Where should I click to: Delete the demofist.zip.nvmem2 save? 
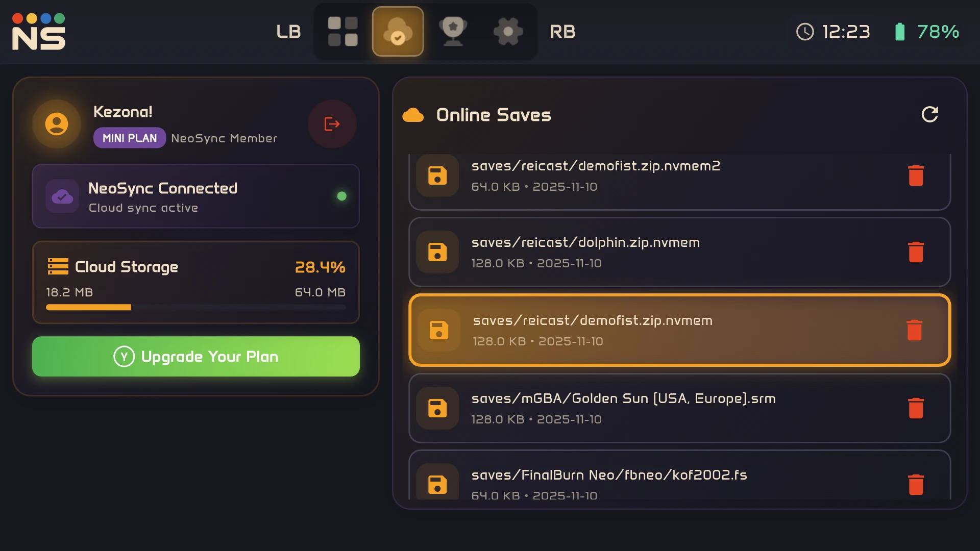pyautogui.click(x=916, y=176)
